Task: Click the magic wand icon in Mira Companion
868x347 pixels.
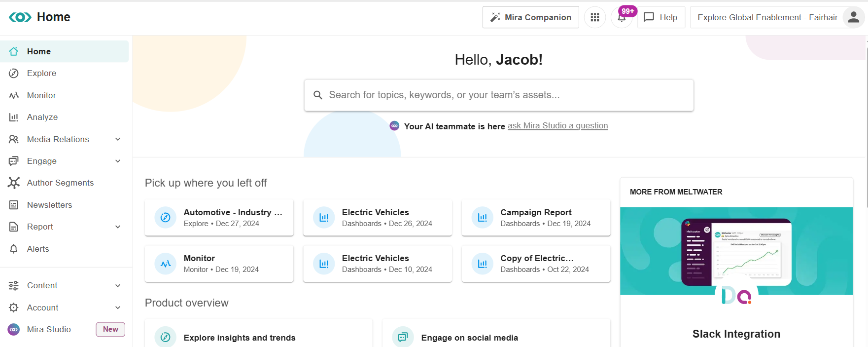Action: point(495,17)
